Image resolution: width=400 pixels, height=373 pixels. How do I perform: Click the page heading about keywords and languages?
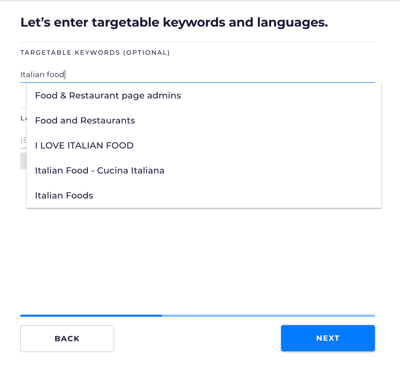174,22
